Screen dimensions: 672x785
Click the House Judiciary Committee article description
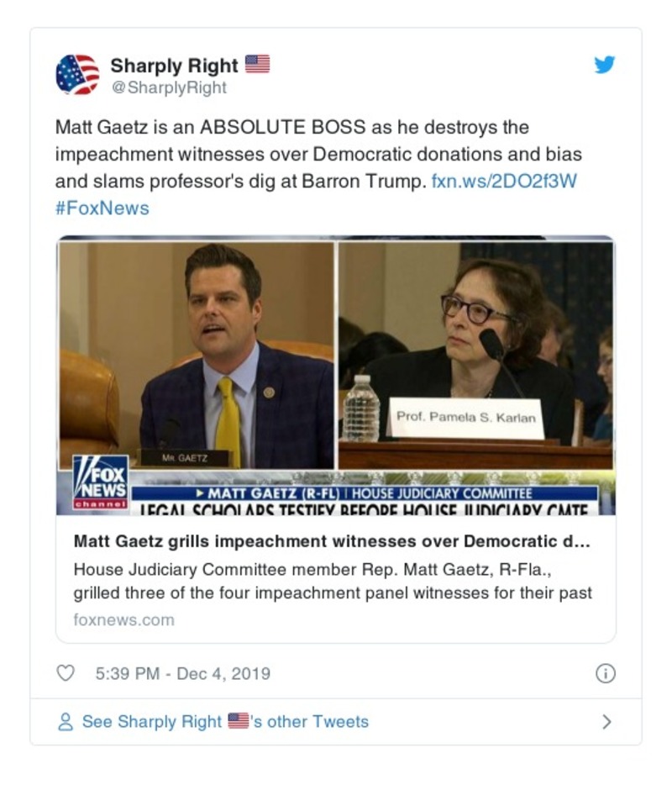tap(333, 582)
